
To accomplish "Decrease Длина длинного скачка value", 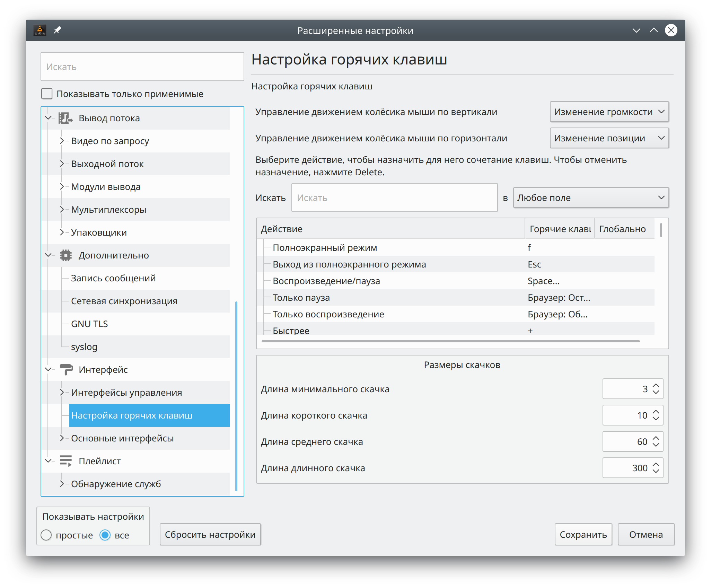I will click(x=656, y=472).
